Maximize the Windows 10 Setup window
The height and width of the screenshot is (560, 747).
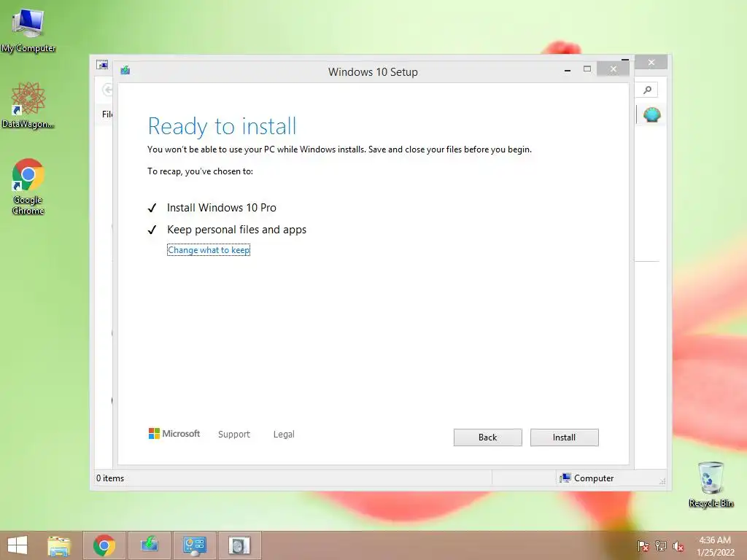tap(587, 69)
